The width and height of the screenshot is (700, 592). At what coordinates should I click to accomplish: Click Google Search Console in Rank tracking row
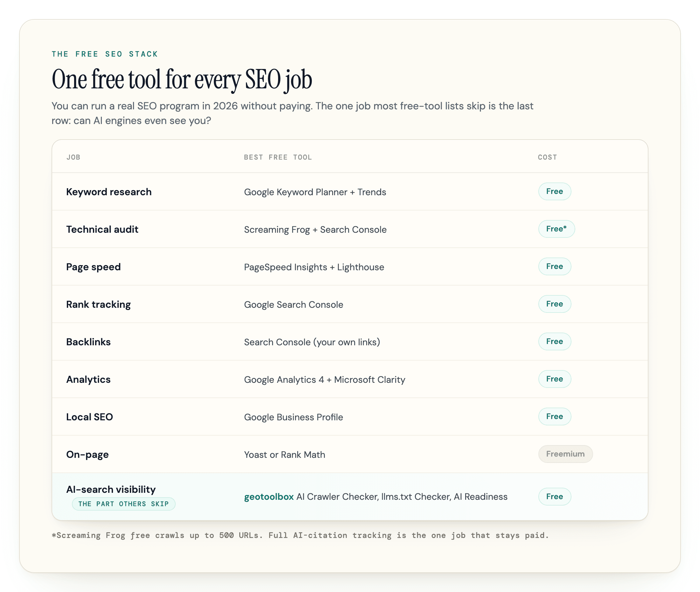294,305
